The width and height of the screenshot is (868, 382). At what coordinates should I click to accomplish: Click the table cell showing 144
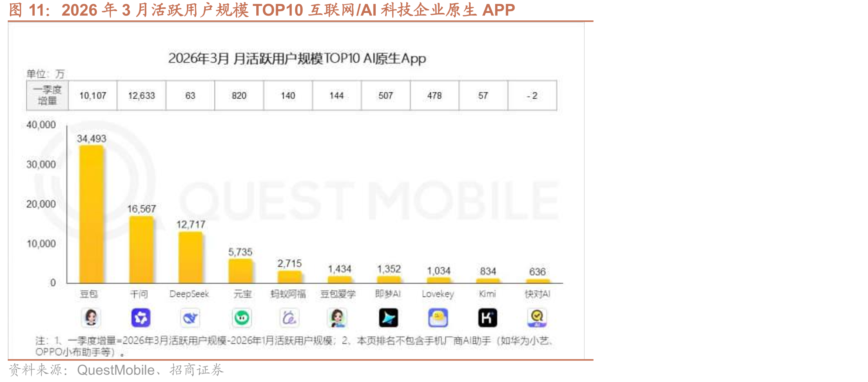tap(337, 96)
